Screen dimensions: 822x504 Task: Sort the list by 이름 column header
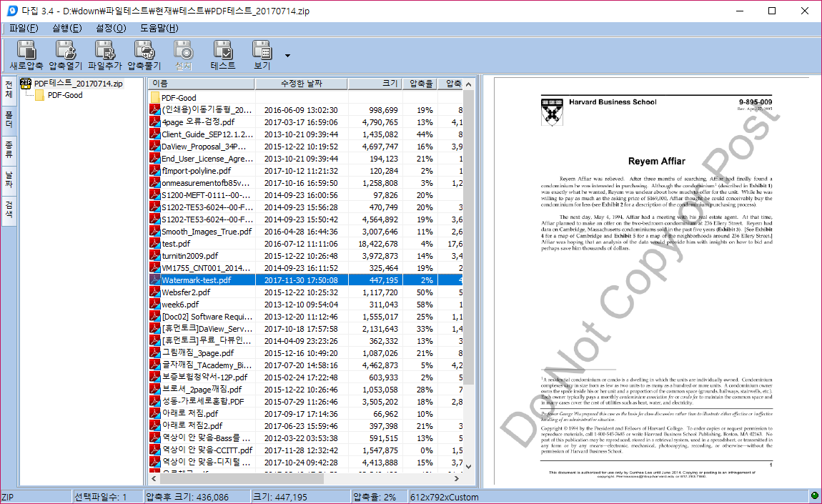click(x=200, y=84)
